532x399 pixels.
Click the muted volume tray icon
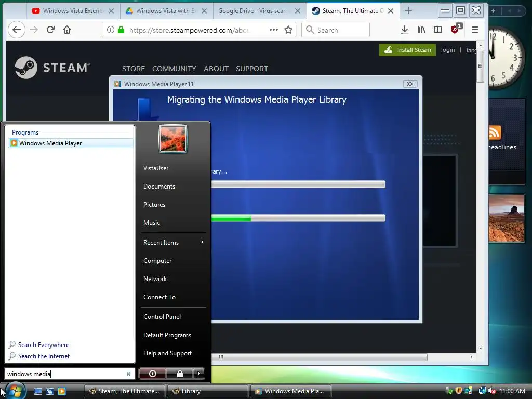(493, 391)
